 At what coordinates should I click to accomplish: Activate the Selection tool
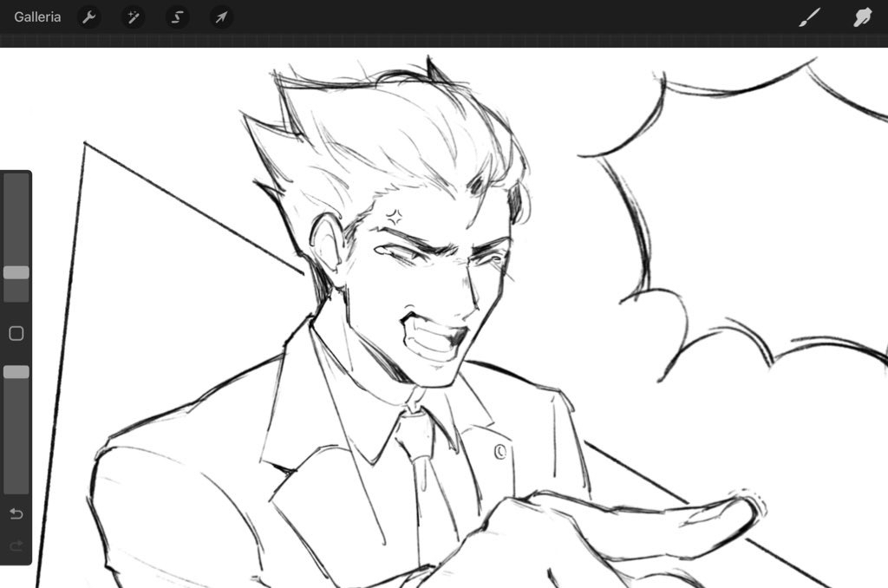(x=178, y=17)
